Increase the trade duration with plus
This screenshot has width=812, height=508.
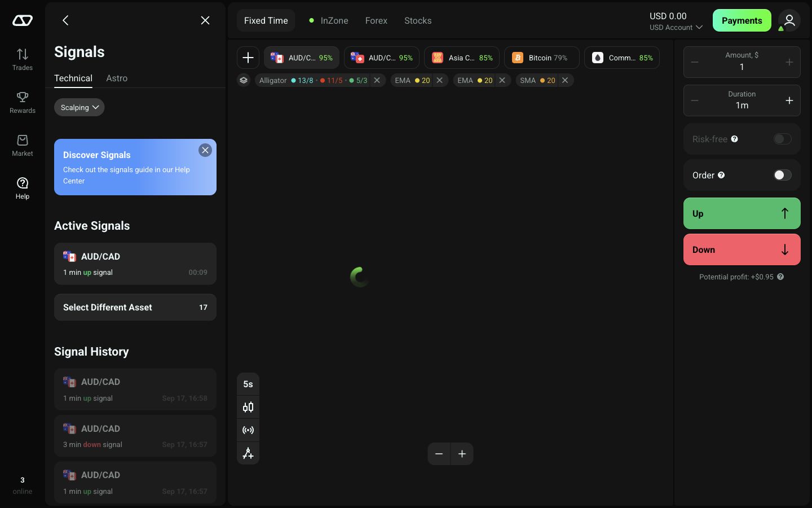(789, 100)
